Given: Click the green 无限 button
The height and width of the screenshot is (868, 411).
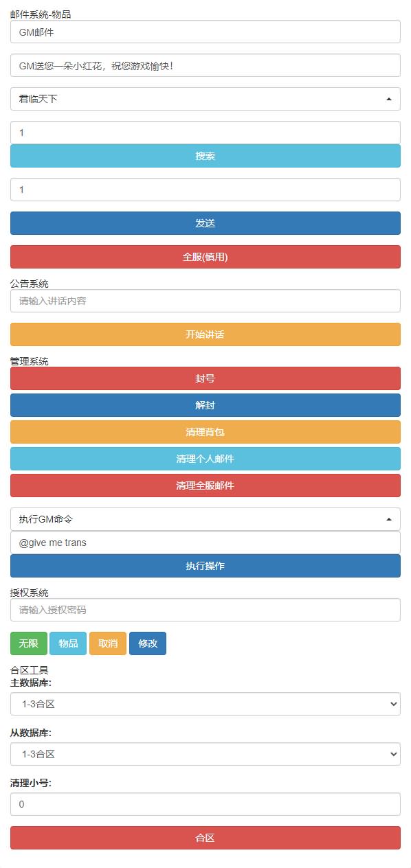Looking at the screenshot, I should (x=29, y=643).
